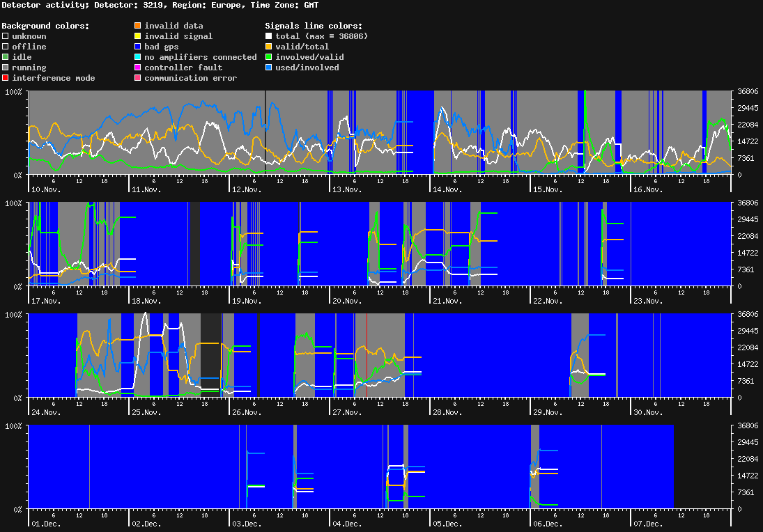Click the orange valid/total line swatch
This screenshot has width=763, height=532.
coord(269,47)
